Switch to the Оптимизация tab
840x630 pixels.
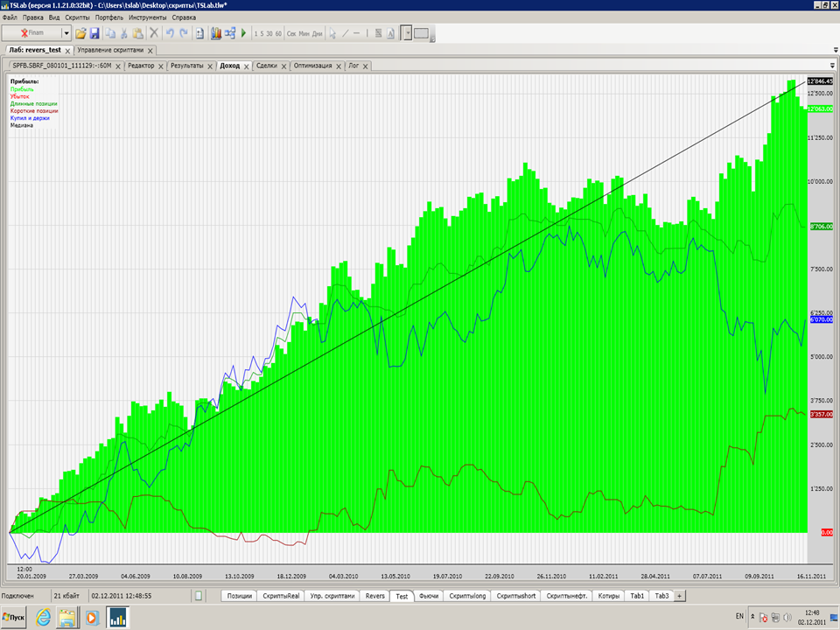[313, 66]
